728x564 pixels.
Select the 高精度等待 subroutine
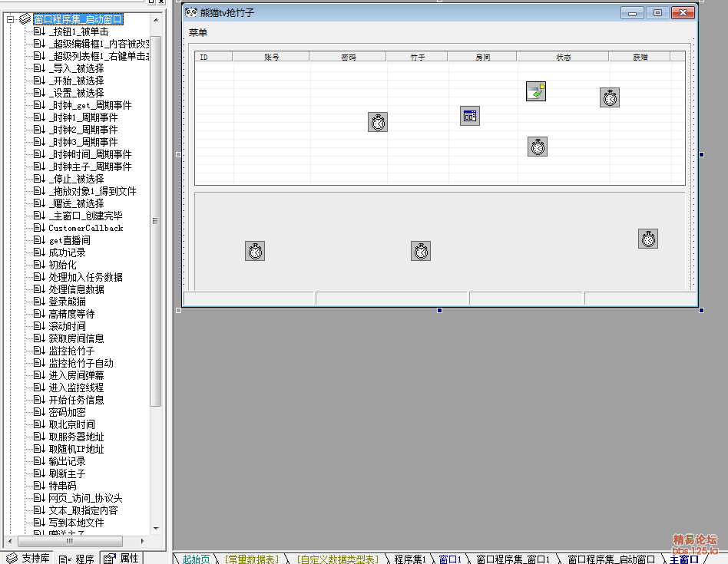tap(71, 314)
